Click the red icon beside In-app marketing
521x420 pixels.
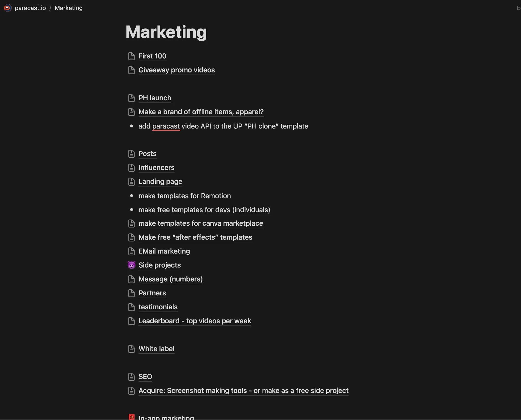point(132,417)
